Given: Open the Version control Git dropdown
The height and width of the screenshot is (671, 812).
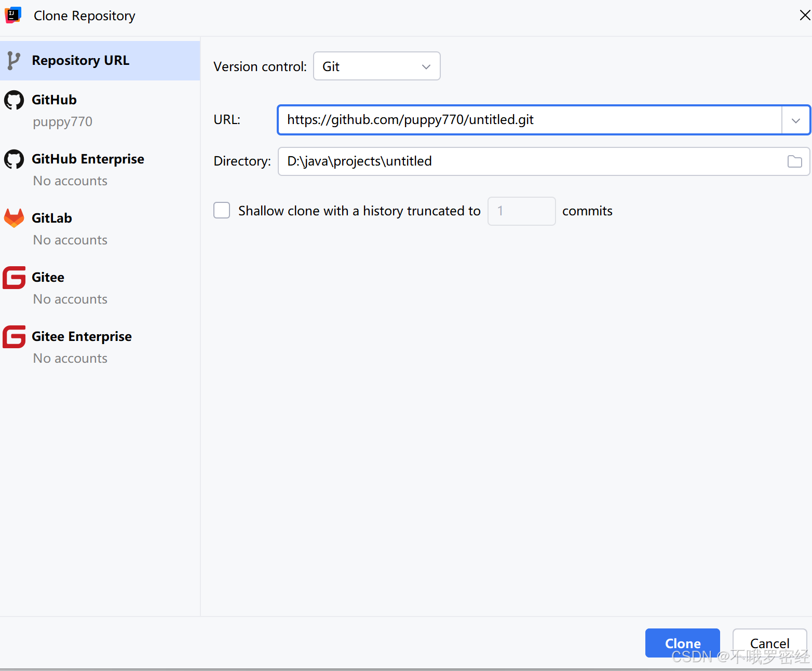Looking at the screenshot, I should tap(377, 66).
